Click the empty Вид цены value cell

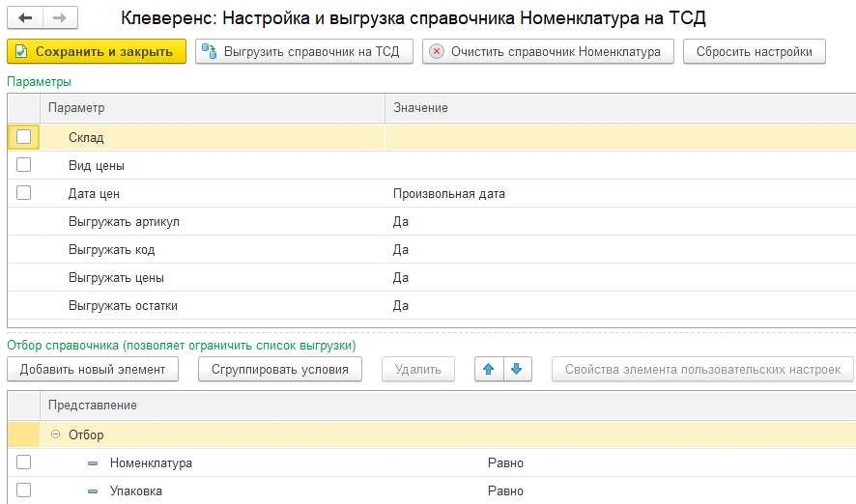point(620,165)
